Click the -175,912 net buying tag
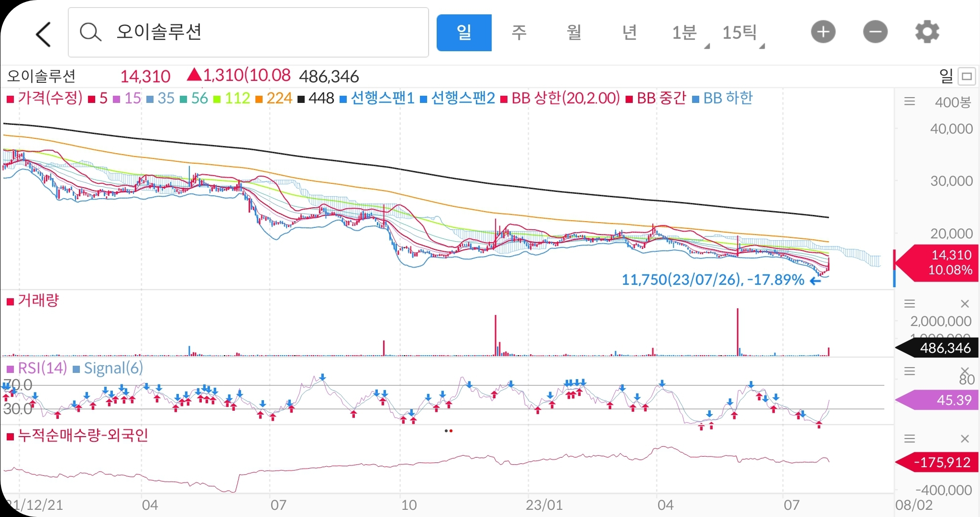 click(x=936, y=462)
